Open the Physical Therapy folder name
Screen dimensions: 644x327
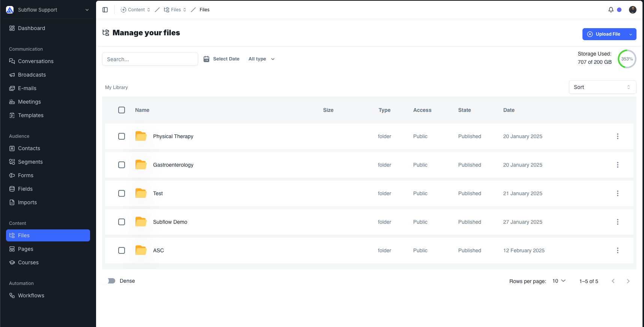point(173,136)
